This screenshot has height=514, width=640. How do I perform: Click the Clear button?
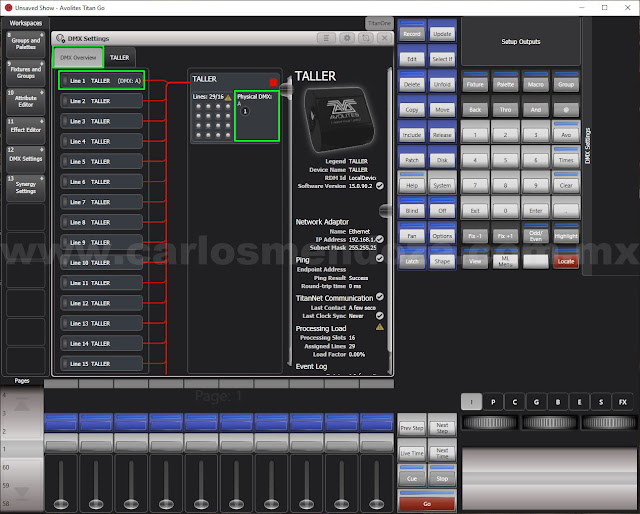566,183
